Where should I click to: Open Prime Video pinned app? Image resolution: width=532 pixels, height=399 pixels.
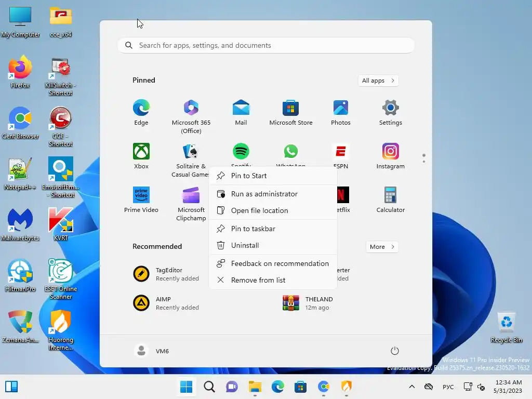click(141, 200)
